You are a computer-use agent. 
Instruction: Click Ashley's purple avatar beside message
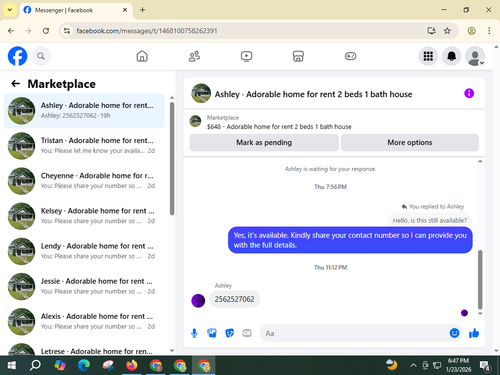(198, 301)
